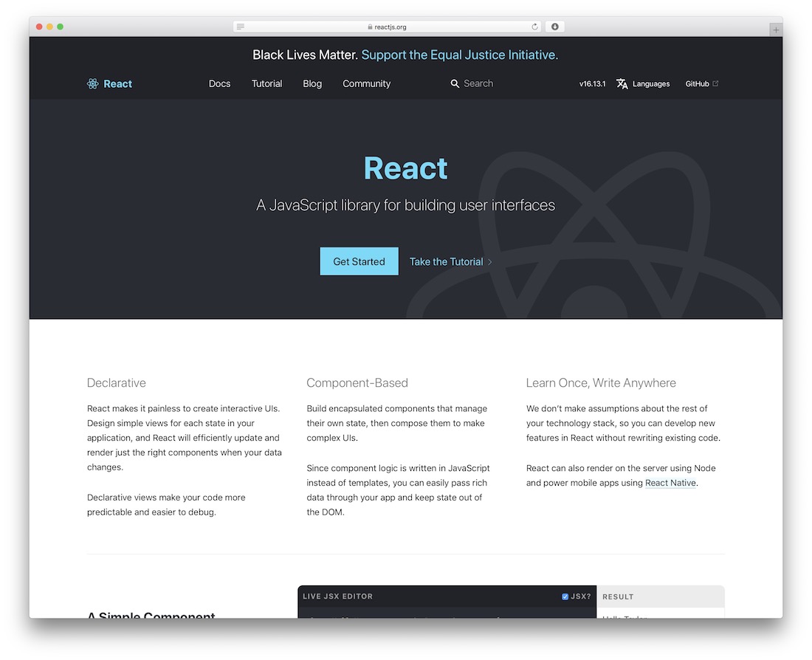Click the Black Lives Matter text
812x660 pixels.
click(x=306, y=55)
